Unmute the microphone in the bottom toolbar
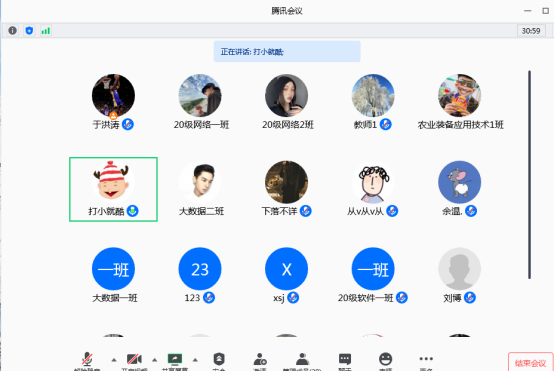554x371 pixels. [x=87, y=360]
